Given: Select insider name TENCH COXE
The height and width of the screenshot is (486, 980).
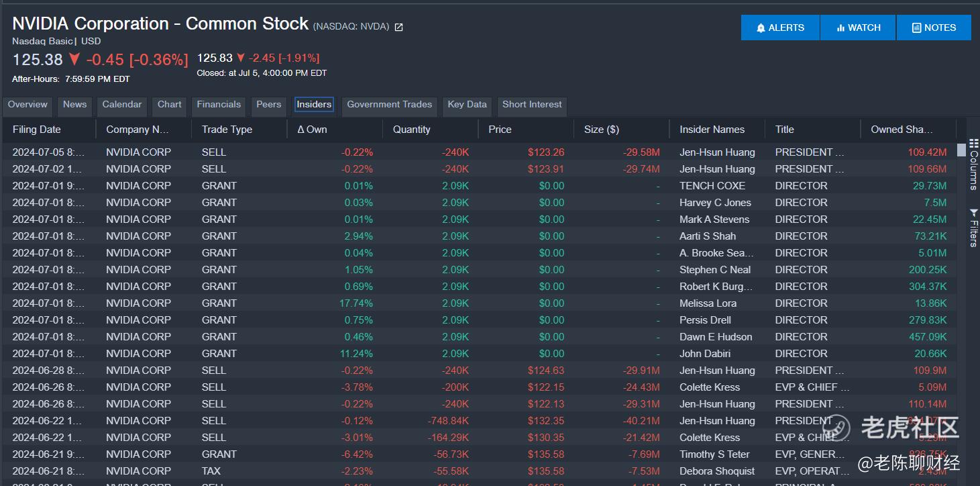Looking at the screenshot, I should 712,186.
